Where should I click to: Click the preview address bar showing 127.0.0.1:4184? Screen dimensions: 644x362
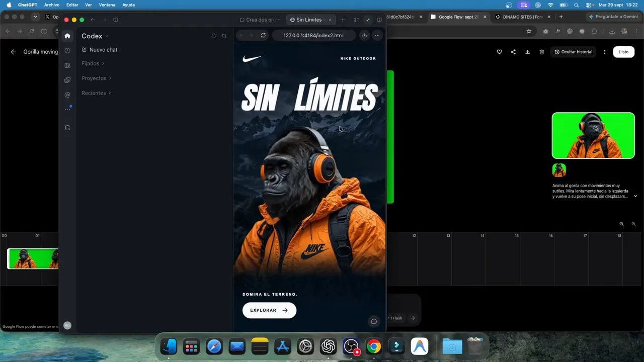click(313, 35)
